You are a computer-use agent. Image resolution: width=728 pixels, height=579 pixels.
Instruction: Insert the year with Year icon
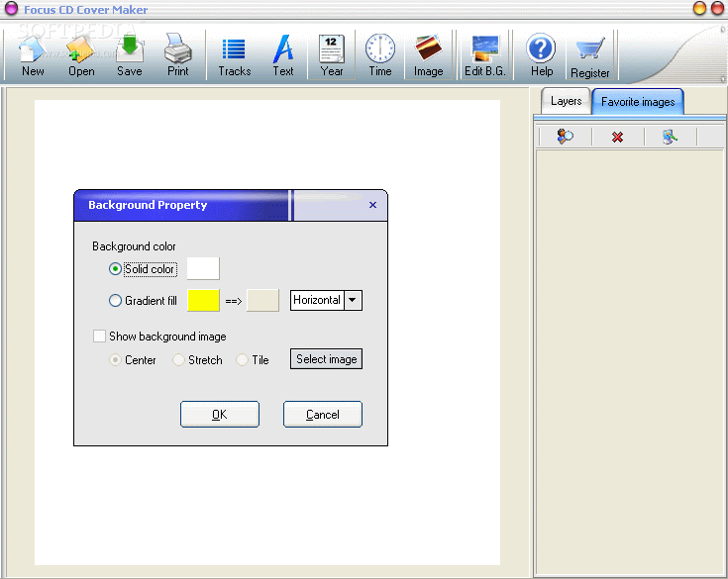[x=332, y=55]
